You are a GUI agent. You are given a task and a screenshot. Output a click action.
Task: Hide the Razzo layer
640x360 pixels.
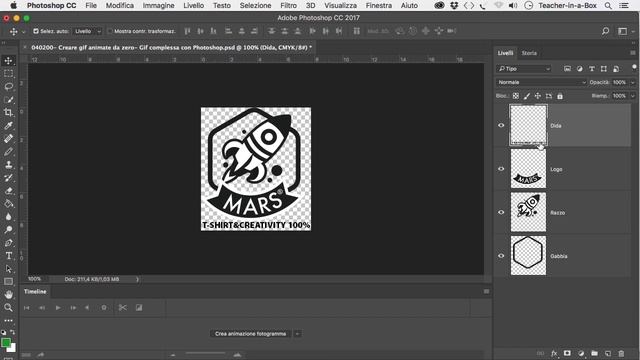point(501,212)
